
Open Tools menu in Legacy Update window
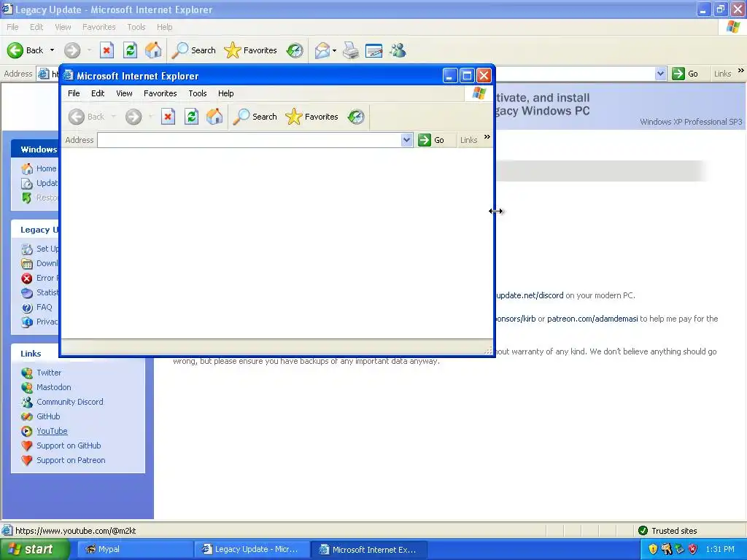coord(136,27)
